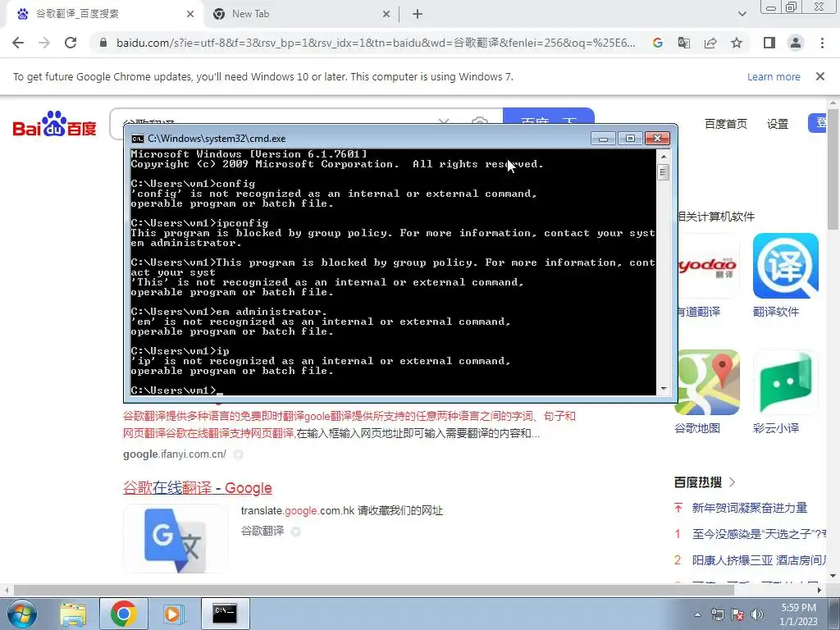Open the Action Center flag icon

click(x=737, y=615)
